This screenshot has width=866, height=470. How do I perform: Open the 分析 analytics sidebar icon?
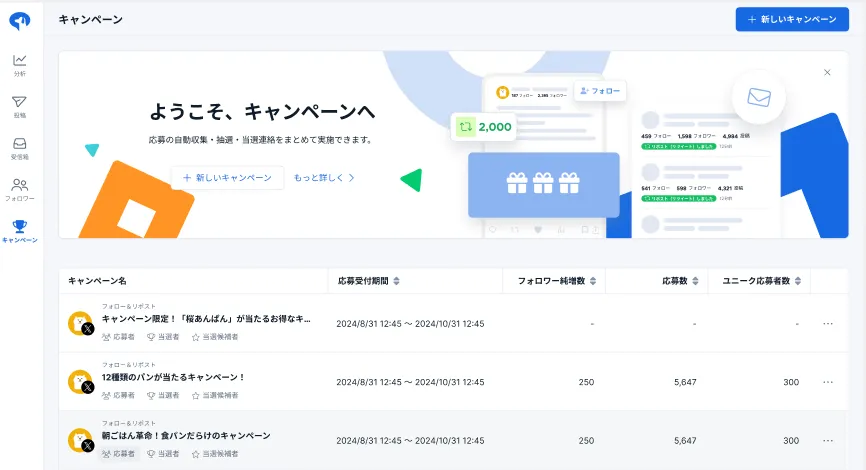(20, 60)
